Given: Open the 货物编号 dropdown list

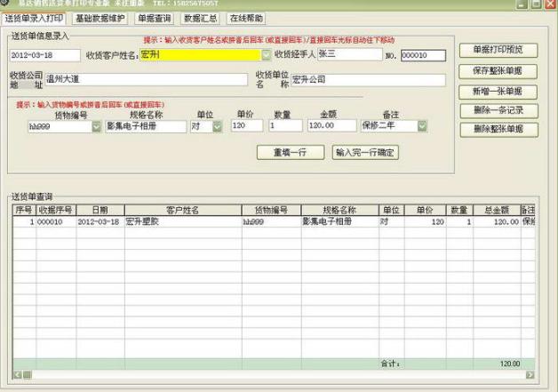Looking at the screenshot, I should pyautogui.click(x=97, y=126).
